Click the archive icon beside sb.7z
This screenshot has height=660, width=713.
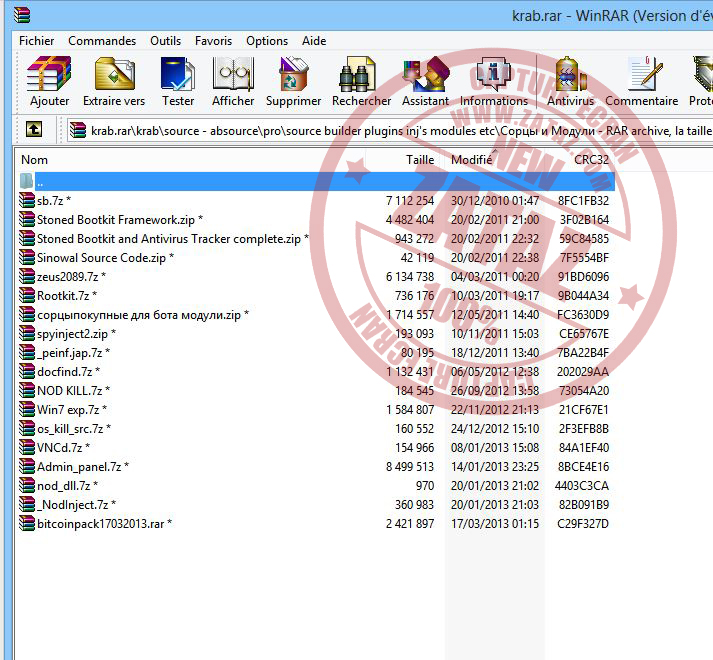point(27,200)
